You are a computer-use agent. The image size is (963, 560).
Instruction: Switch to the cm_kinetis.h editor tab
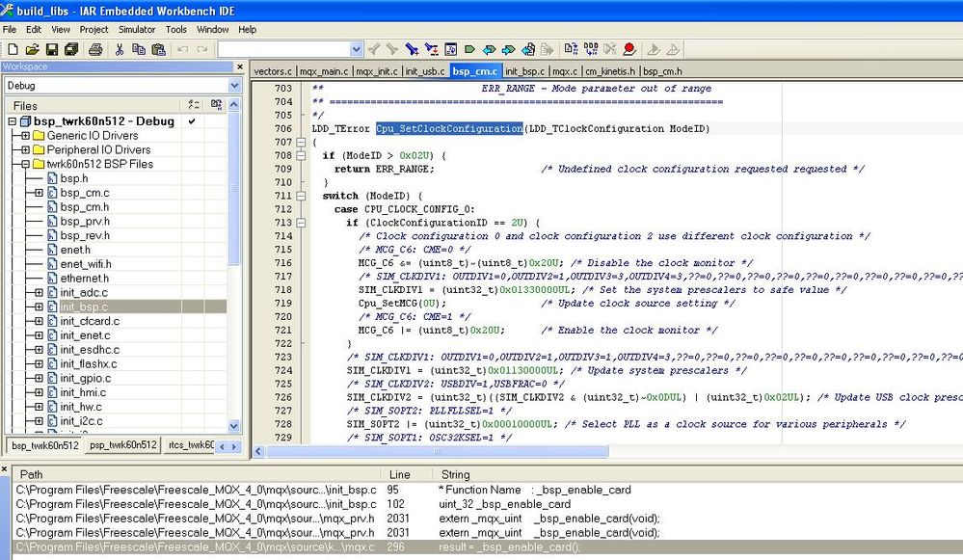pyautogui.click(x=610, y=71)
